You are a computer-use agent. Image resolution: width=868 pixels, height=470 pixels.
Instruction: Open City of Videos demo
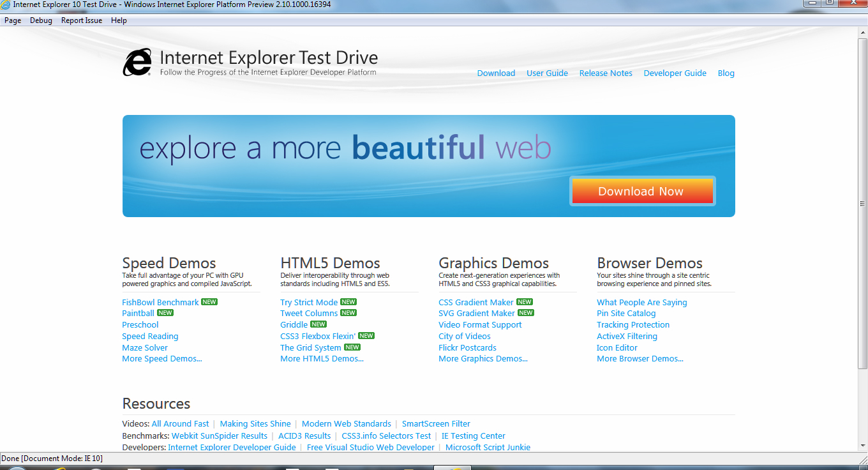point(465,337)
